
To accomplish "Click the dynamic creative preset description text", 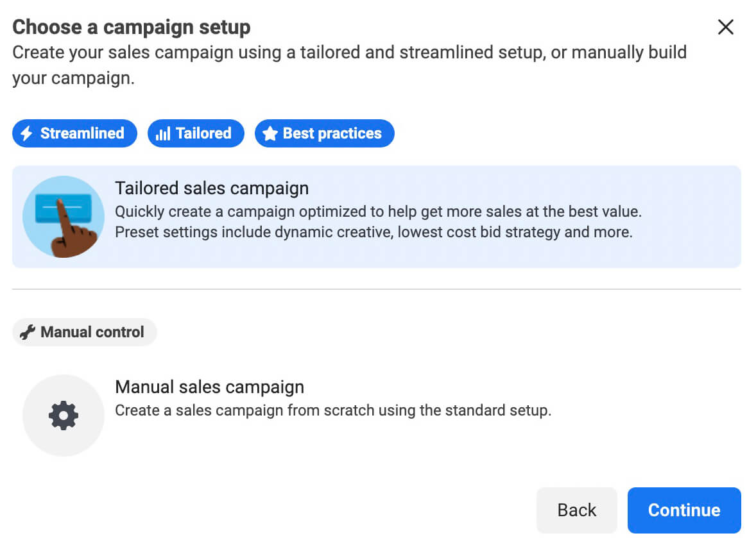I will click(374, 231).
